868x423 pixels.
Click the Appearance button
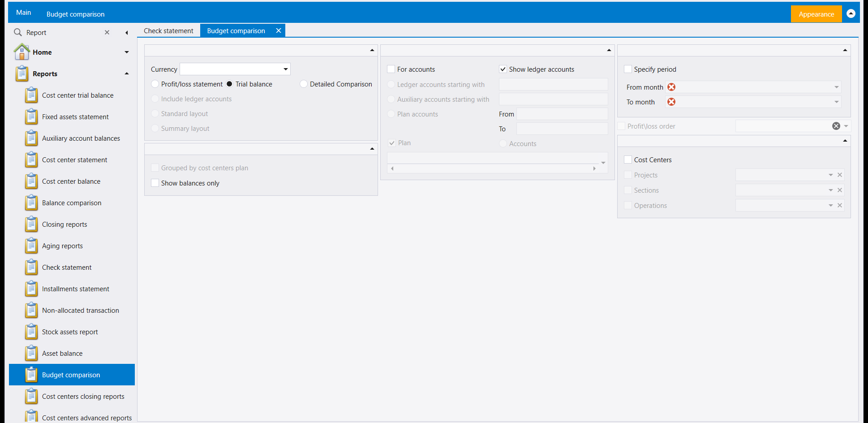click(x=816, y=14)
